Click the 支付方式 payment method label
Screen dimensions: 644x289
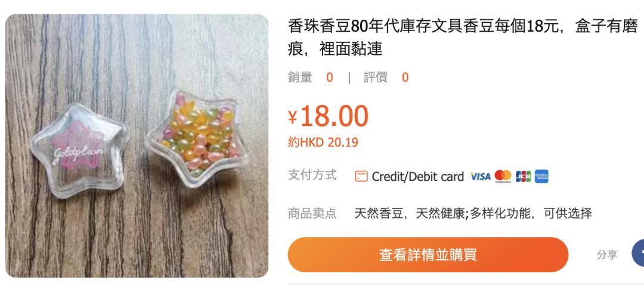click(312, 175)
